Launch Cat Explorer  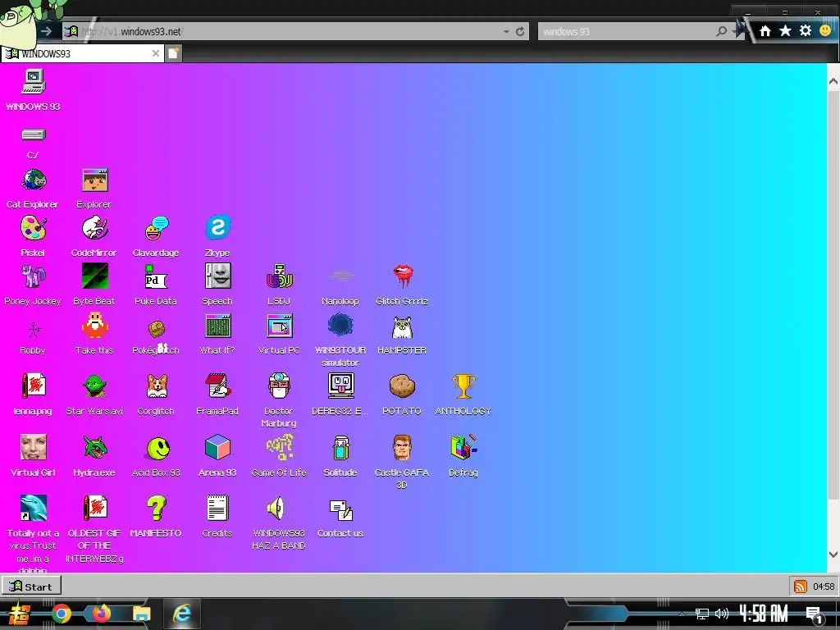click(33, 180)
